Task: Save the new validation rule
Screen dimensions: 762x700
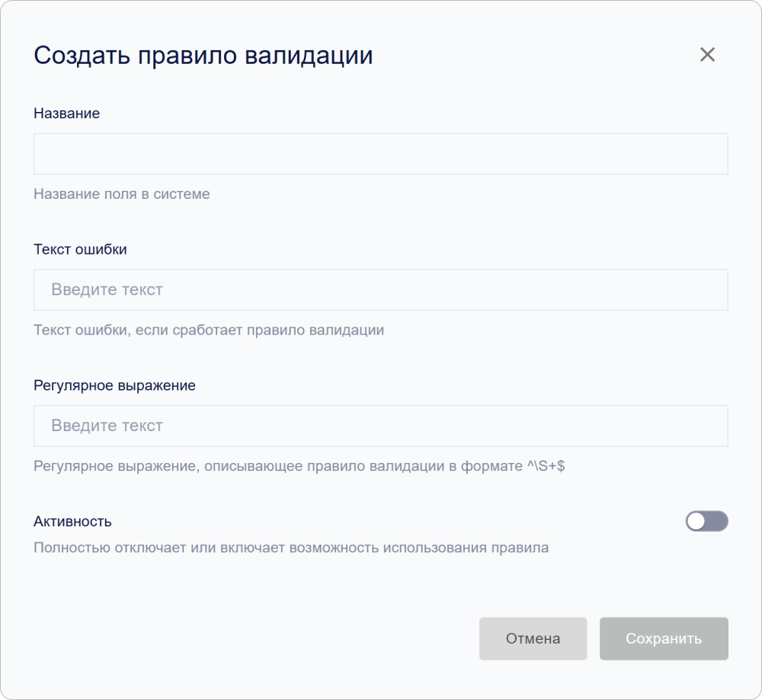Action: pyautogui.click(x=664, y=638)
